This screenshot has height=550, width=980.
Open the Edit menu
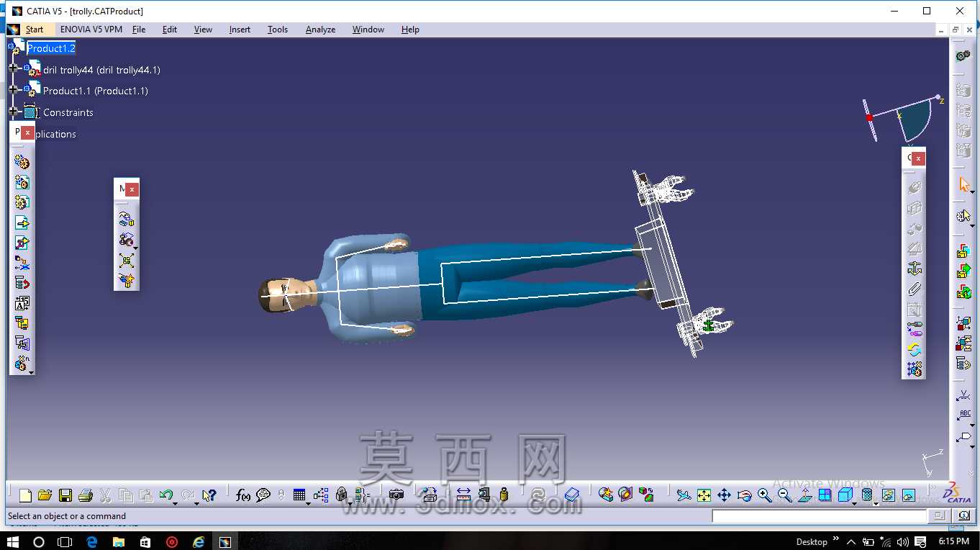170,30
